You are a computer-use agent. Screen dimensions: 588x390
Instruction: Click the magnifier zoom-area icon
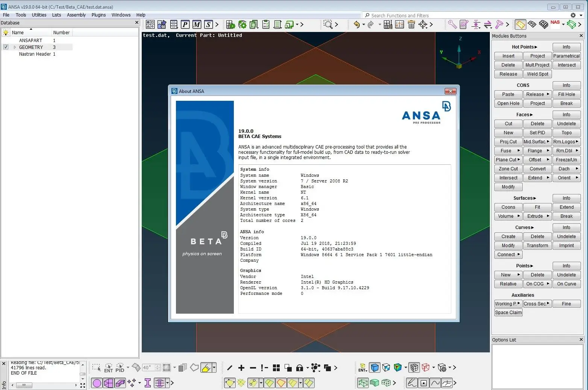(328, 24)
